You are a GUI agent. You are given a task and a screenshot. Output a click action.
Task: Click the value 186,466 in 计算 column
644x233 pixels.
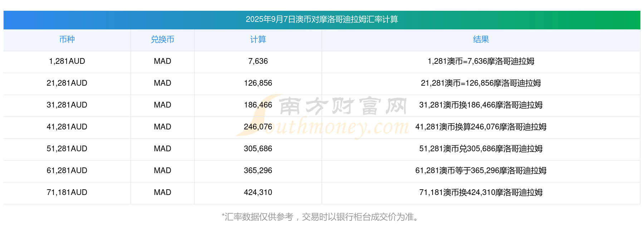pyautogui.click(x=258, y=105)
